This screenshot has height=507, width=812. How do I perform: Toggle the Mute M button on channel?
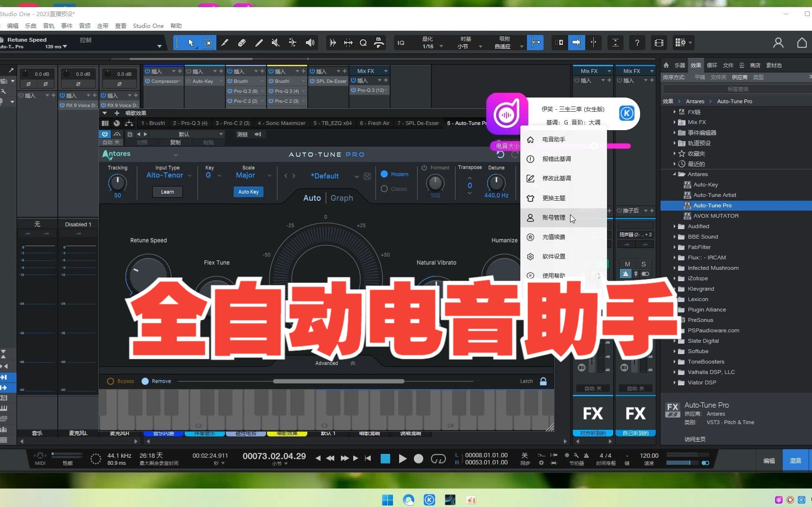click(627, 264)
